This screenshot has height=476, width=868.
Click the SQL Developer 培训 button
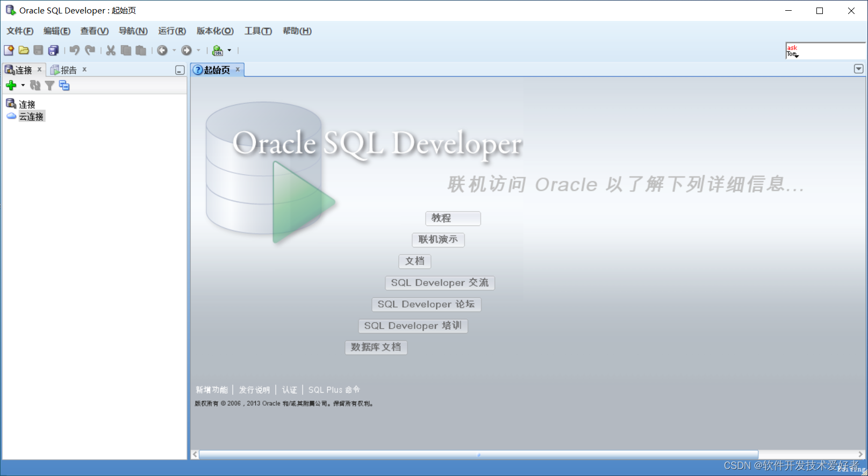tap(413, 326)
